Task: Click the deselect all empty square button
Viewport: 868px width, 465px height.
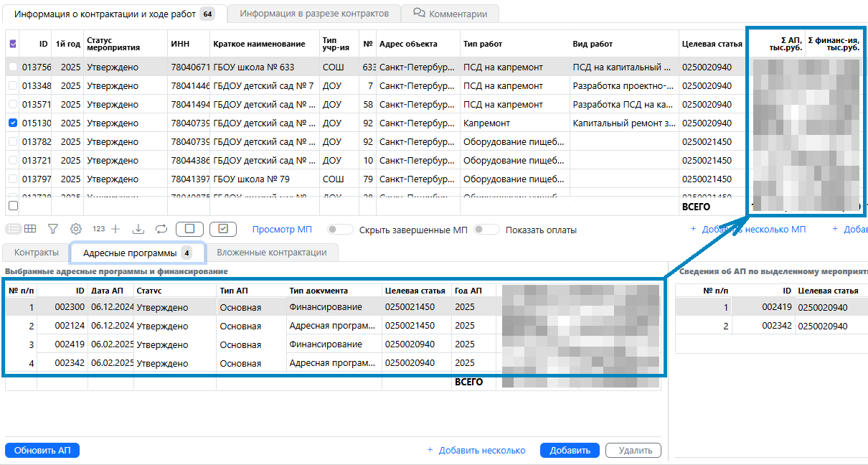Action: pos(189,229)
